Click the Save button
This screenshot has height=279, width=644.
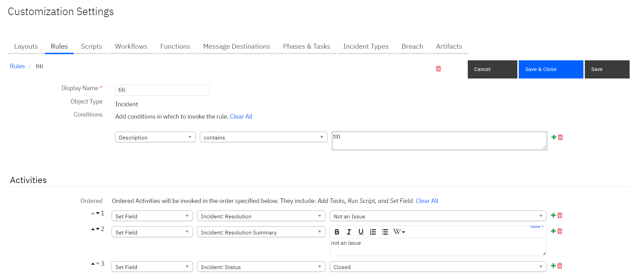click(607, 69)
